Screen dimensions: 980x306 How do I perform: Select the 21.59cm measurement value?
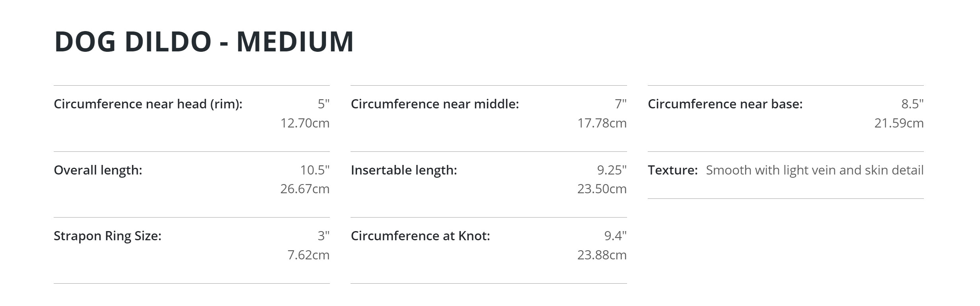point(899,123)
